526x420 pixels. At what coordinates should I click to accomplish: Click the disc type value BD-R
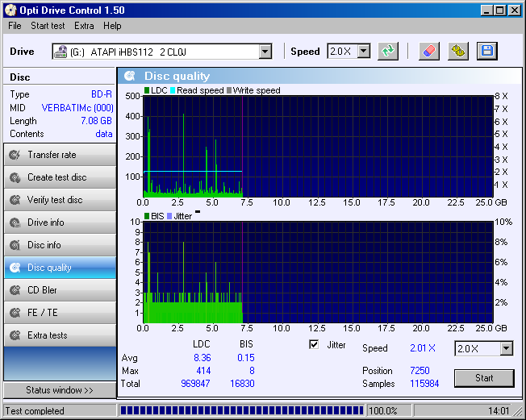(102, 94)
